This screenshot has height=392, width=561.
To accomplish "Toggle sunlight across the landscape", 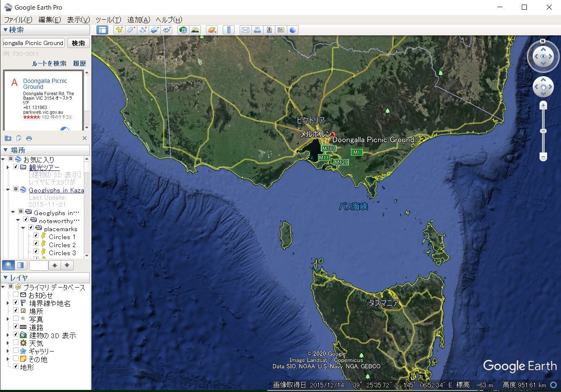I will tap(195, 30).
